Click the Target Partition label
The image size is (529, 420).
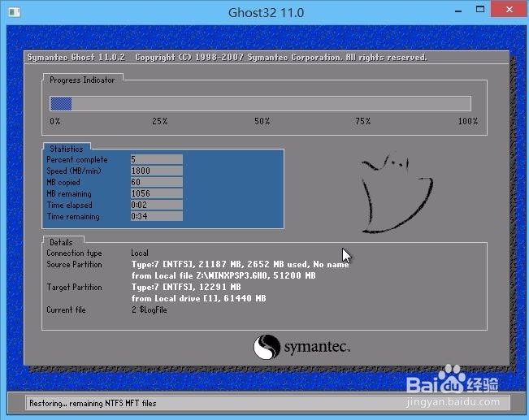pos(74,287)
